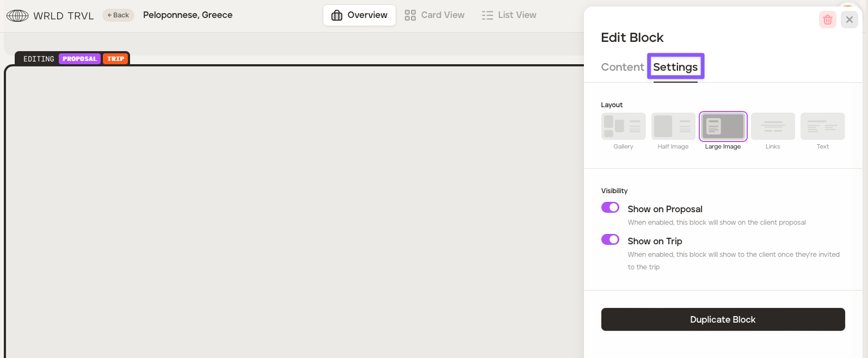
Task: Open Overview via suitcase icon
Action: (x=337, y=15)
